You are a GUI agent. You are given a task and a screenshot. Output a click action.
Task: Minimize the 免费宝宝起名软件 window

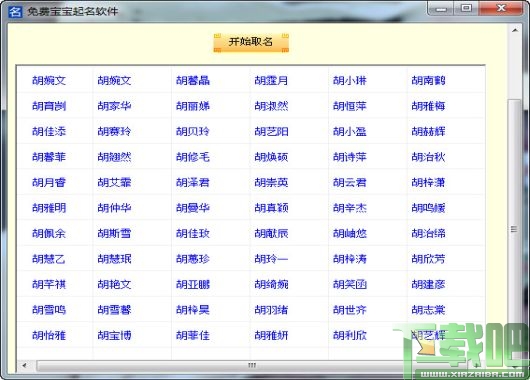click(x=441, y=9)
